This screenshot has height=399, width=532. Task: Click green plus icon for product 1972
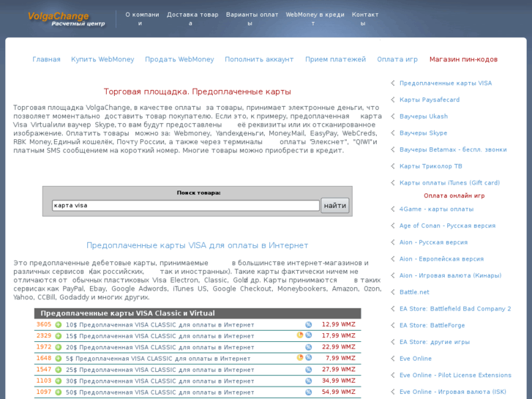coord(59,347)
